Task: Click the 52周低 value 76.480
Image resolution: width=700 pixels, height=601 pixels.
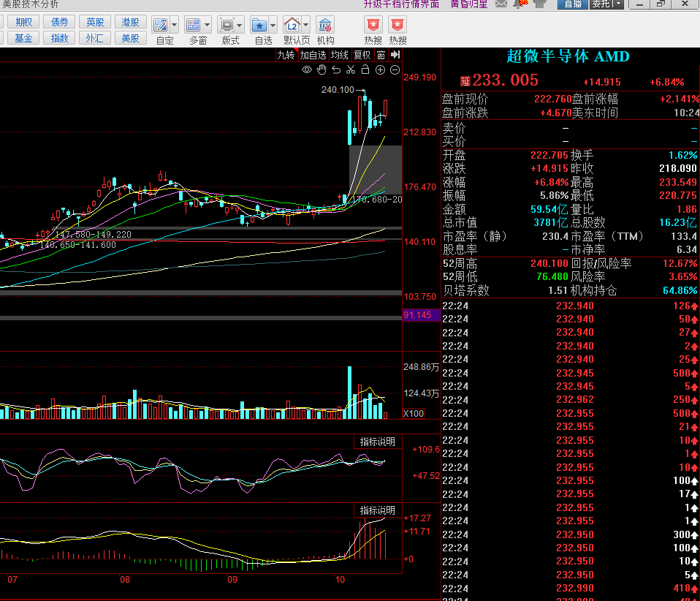Action: (552, 276)
